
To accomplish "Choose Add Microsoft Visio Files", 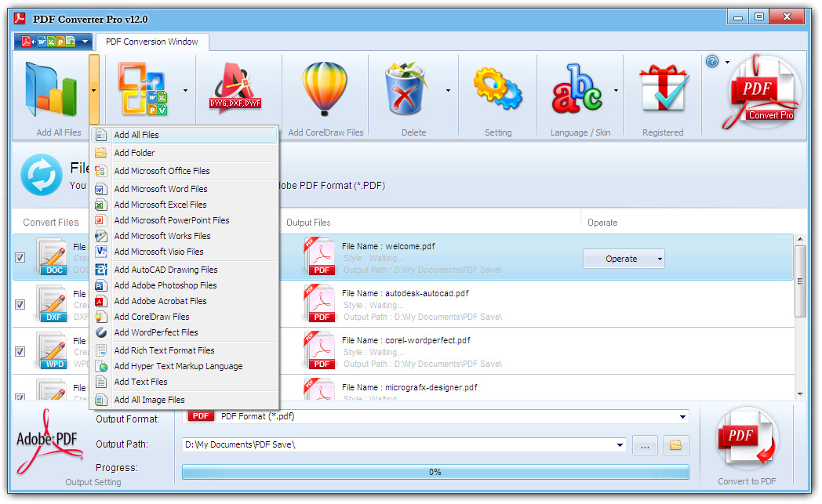I will tap(184, 252).
